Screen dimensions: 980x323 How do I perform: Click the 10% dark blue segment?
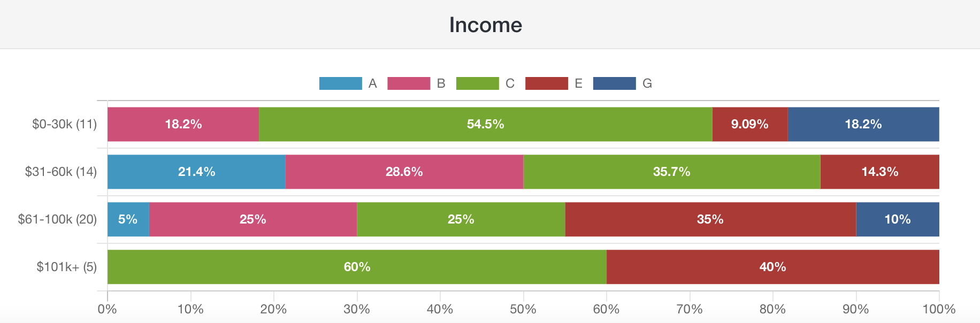897,219
